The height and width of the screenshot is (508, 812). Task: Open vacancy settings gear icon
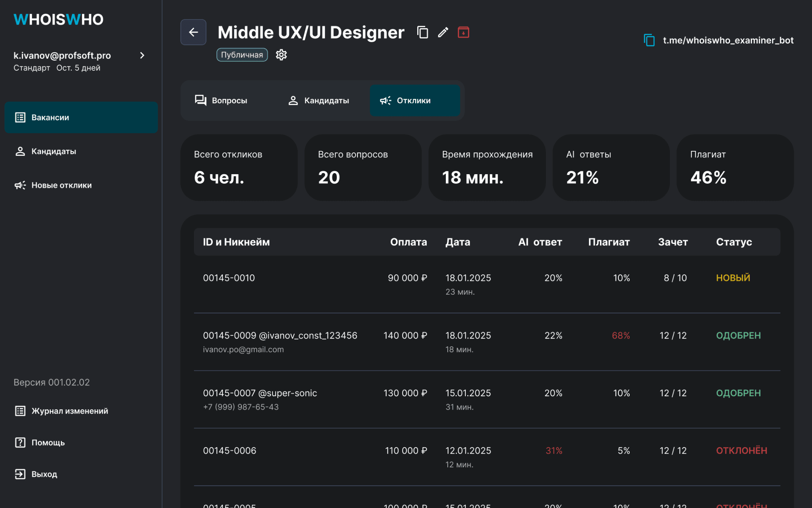click(x=281, y=55)
